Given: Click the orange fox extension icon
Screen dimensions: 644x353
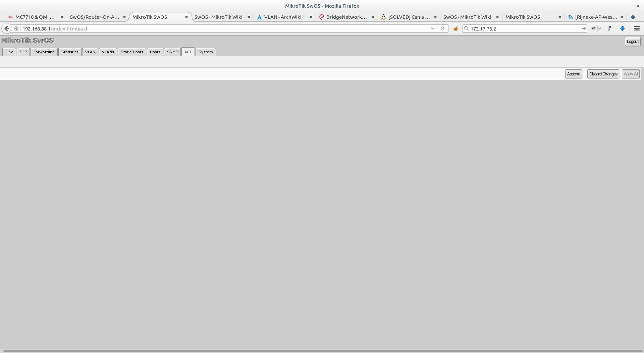Looking at the screenshot, I should pos(455,28).
